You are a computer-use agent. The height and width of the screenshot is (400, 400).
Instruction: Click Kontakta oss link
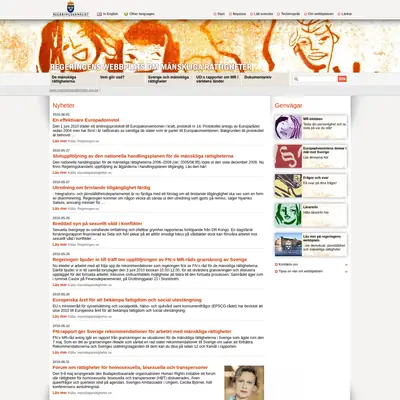pyautogui.click(x=288, y=265)
